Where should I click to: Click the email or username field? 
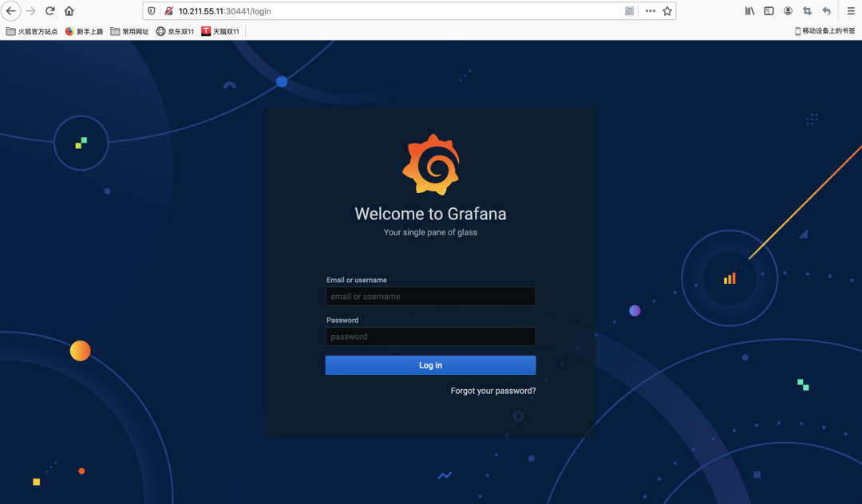(430, 297)
